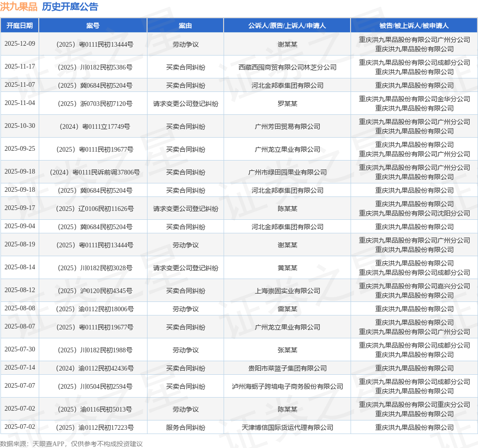This screenshot has width=478, height=448.
Task: Click date 2025-10-30
Action: click(x=20, y=126)
